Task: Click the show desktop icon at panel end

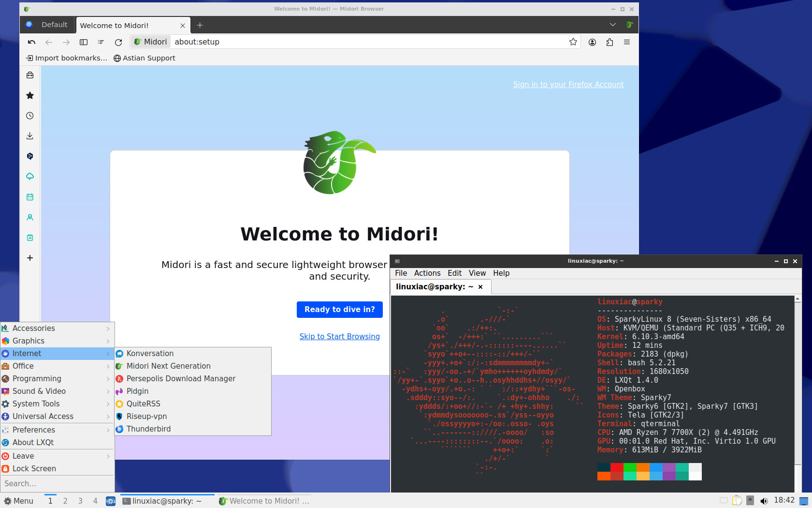Action: point(804,501)
